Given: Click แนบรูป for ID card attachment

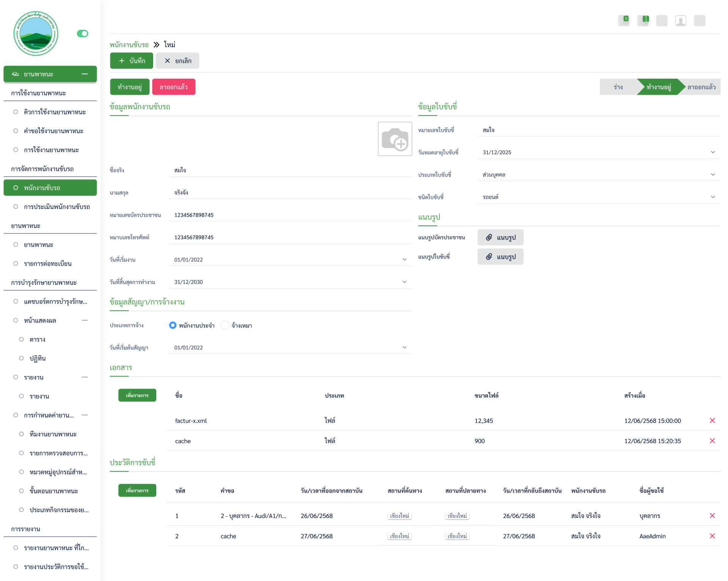Looking at the screenshot, I should [500, 237].
